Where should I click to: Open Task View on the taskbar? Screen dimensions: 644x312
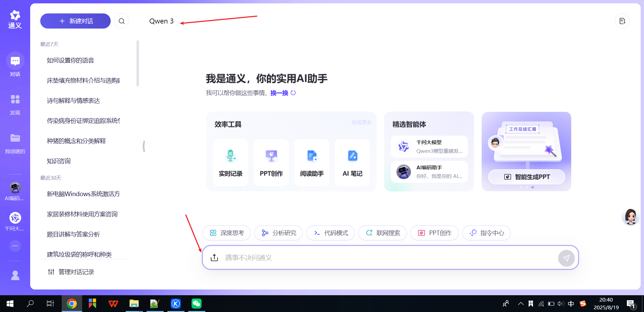click(50, 304)
